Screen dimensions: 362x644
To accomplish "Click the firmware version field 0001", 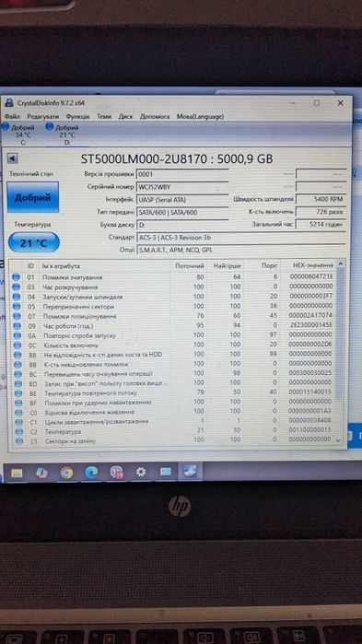I will point(182,174).
